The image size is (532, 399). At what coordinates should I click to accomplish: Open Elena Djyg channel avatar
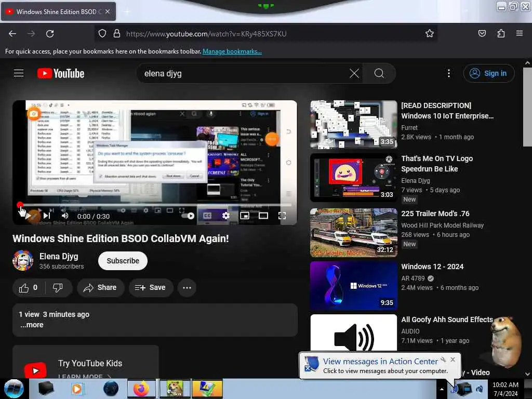[x=23, y=261]
